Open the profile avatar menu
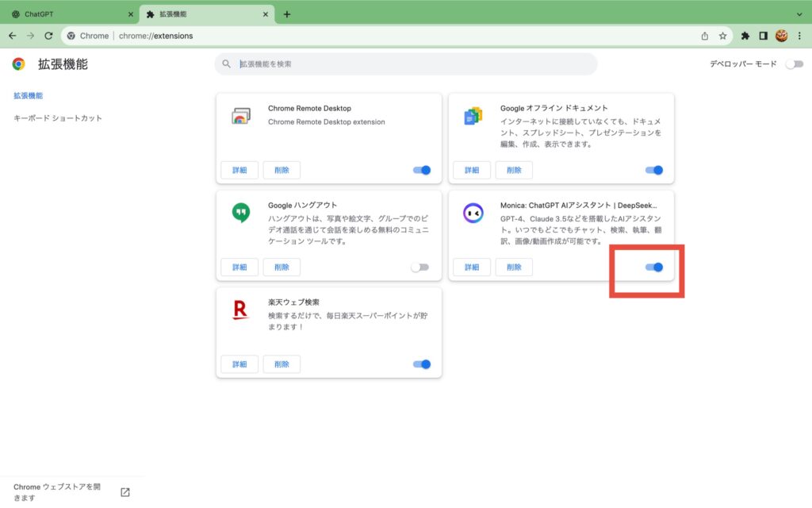812x508 pixels. coord(781,36)
